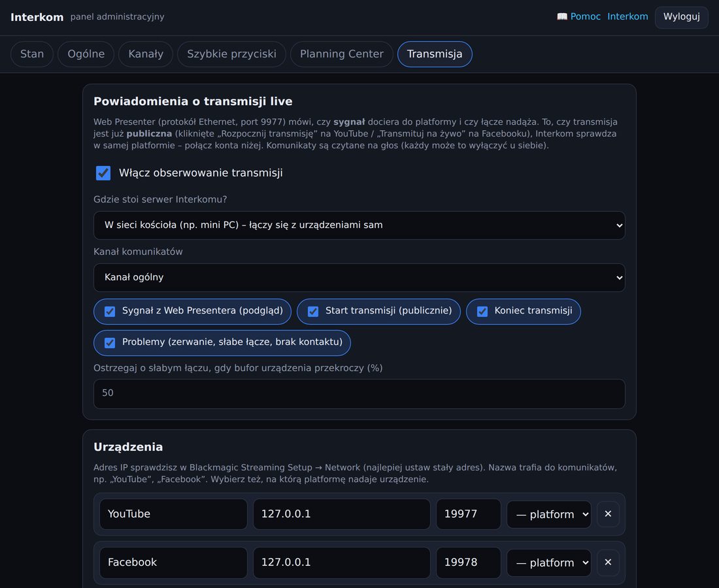
Task: Remove the YouTube device row
Action: (608, 514)
